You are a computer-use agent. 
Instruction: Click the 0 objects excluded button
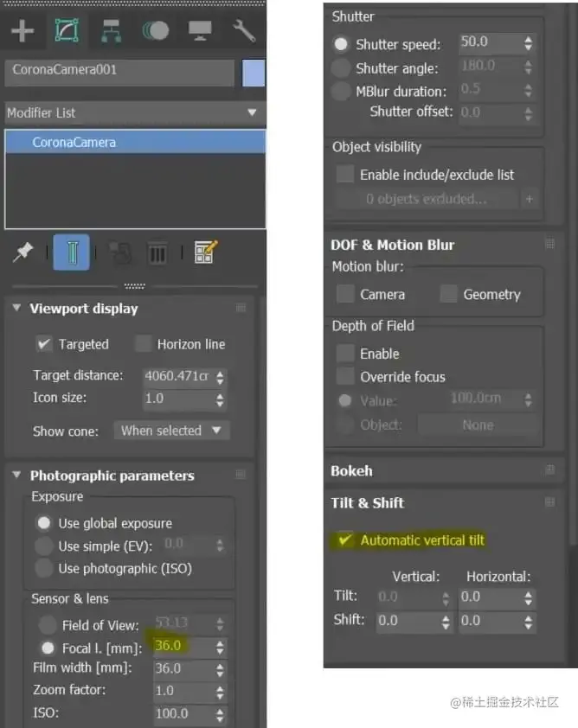427,199
